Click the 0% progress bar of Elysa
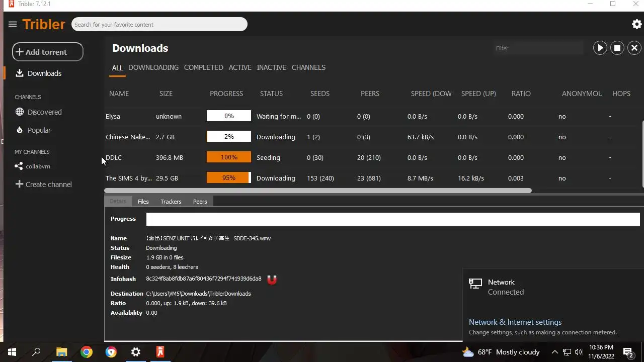644x362 pixels. click(229, 116)
